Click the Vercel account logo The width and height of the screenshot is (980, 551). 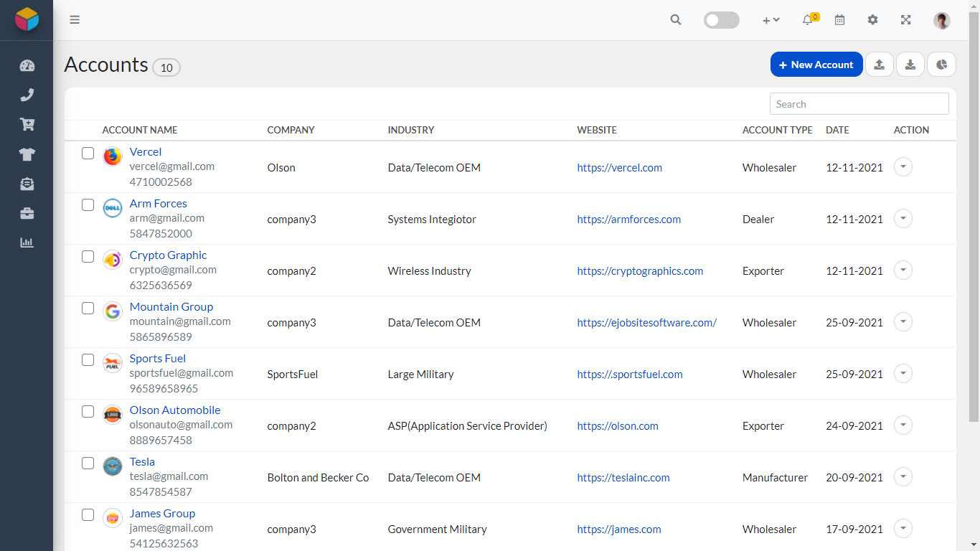tap(113, 156)
